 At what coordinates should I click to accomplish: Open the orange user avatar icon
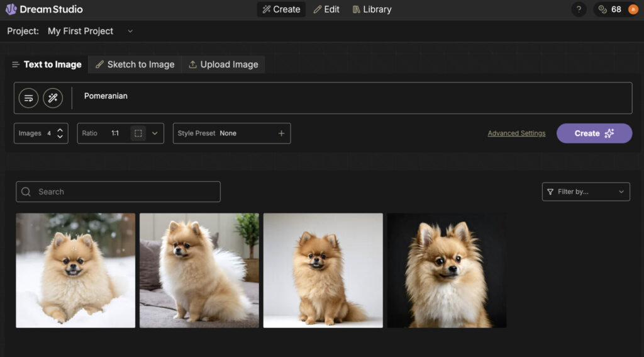coord(633,9)
